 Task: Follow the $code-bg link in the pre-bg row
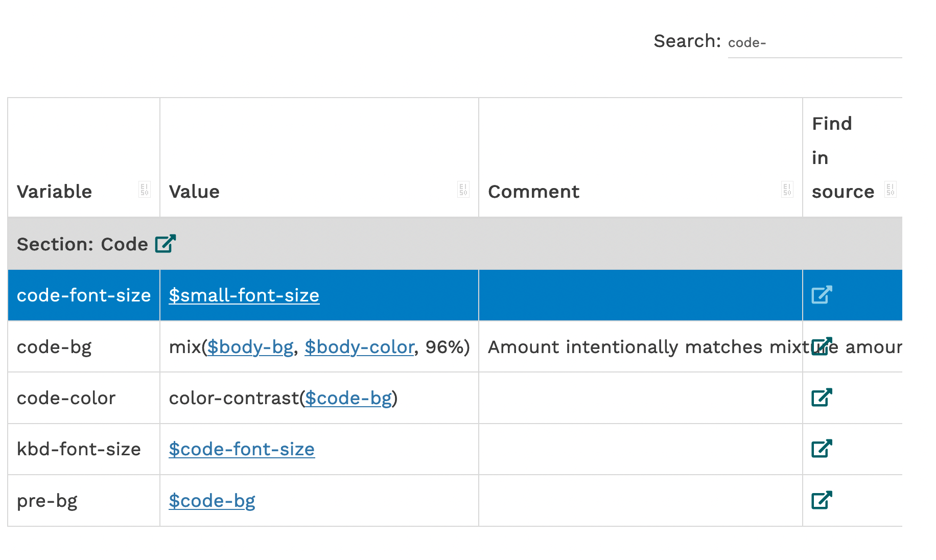point(212,501)
